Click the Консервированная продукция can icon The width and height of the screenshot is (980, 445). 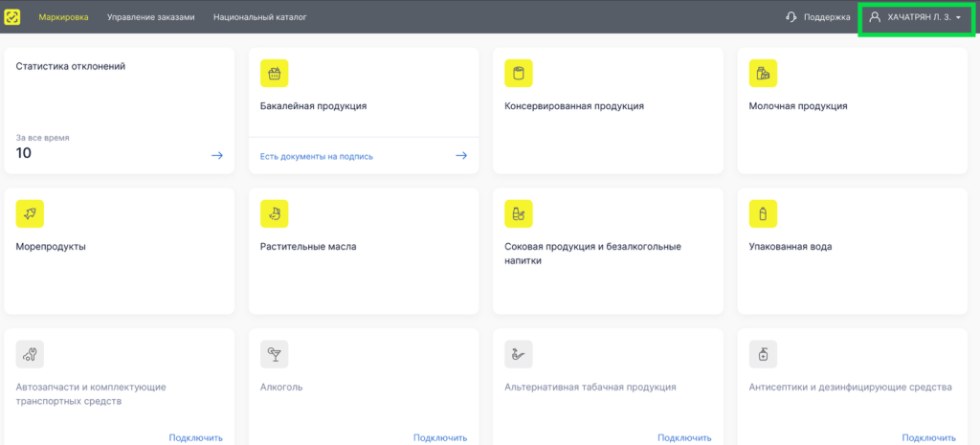(519, 74)
